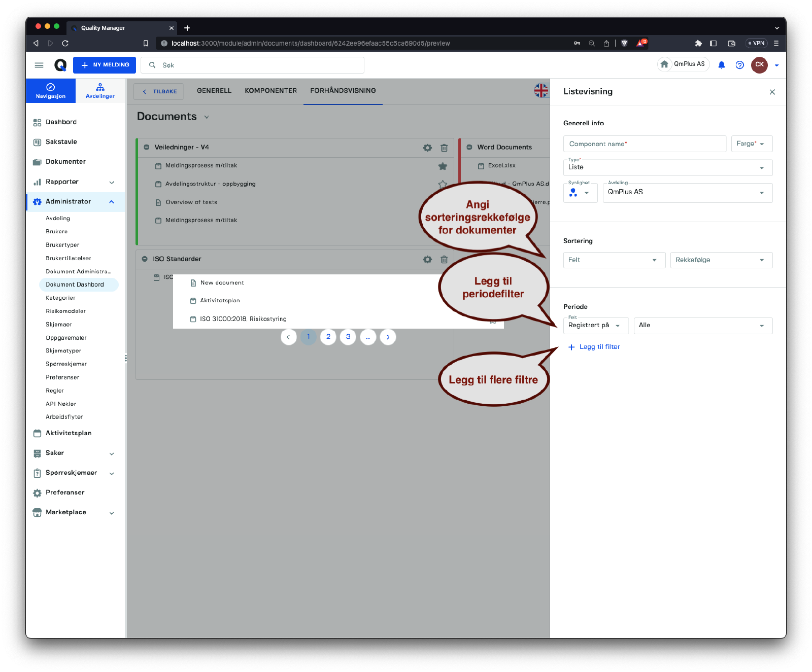812x672 pixels.
Task: Switch to the GENERELL tab
Action: [214, 91]
